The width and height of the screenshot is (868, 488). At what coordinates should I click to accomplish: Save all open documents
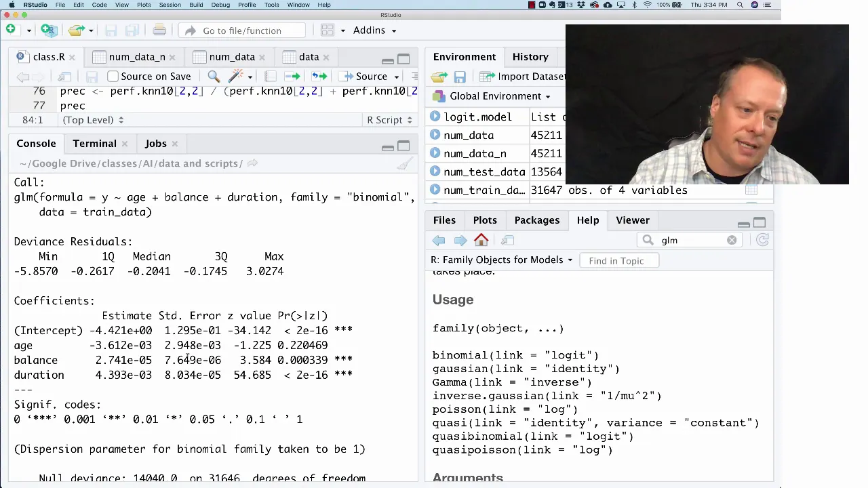[x=132, y=30]
